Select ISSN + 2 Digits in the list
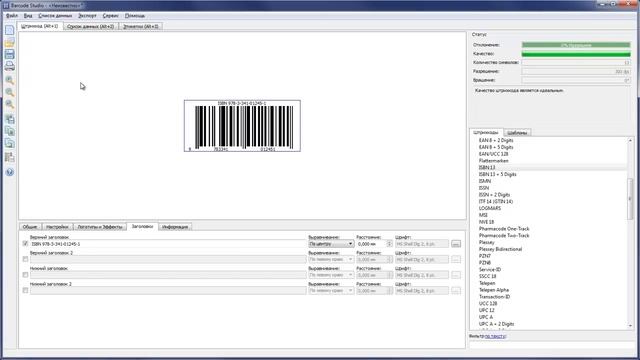 (x=494, y=195)
